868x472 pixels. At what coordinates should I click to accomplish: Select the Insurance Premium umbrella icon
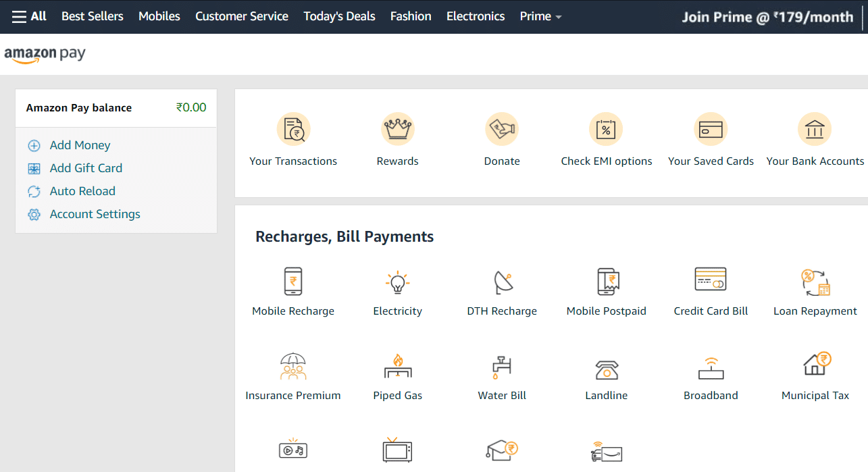coord(293,366)
